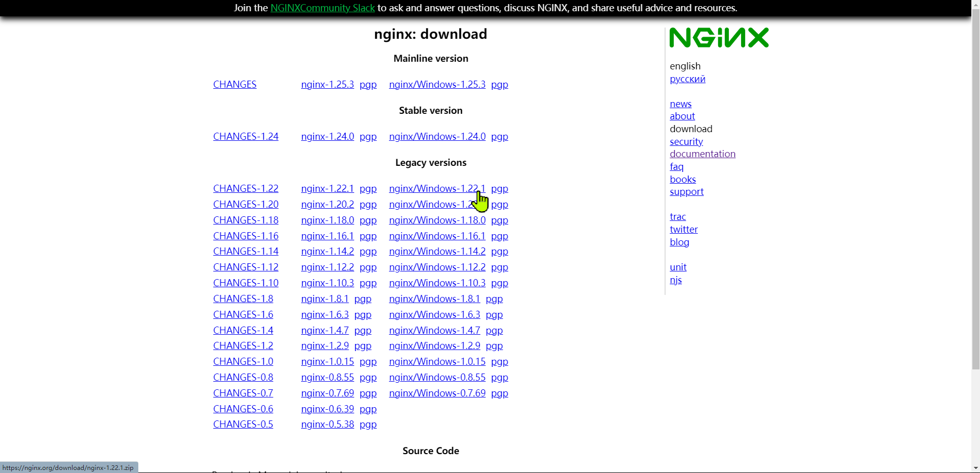Open pgp signature for nginx/Windows-1.12.2
Viewport: 980px width, 473px height.
click(500, 267)
